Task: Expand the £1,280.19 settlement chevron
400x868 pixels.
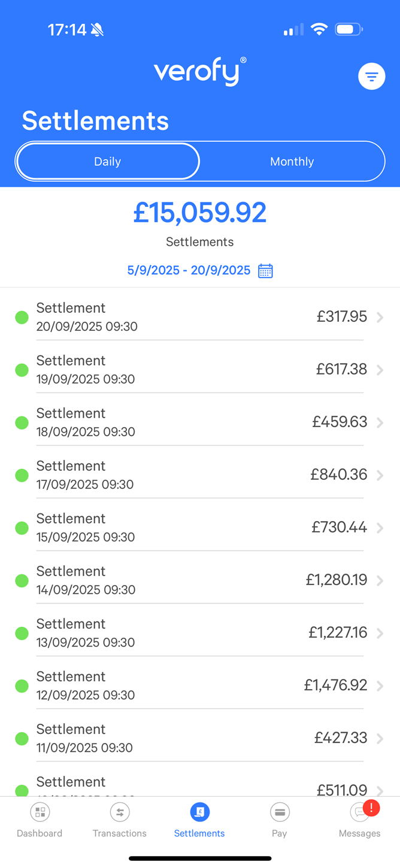Action: (380, 581)
